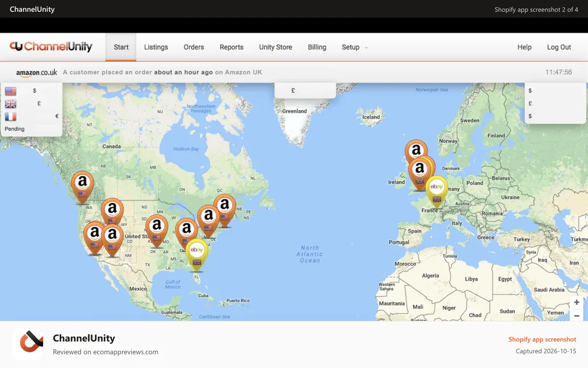
Task: Click the 11:47:56 clock display
Action: click(x=559, y=72)
